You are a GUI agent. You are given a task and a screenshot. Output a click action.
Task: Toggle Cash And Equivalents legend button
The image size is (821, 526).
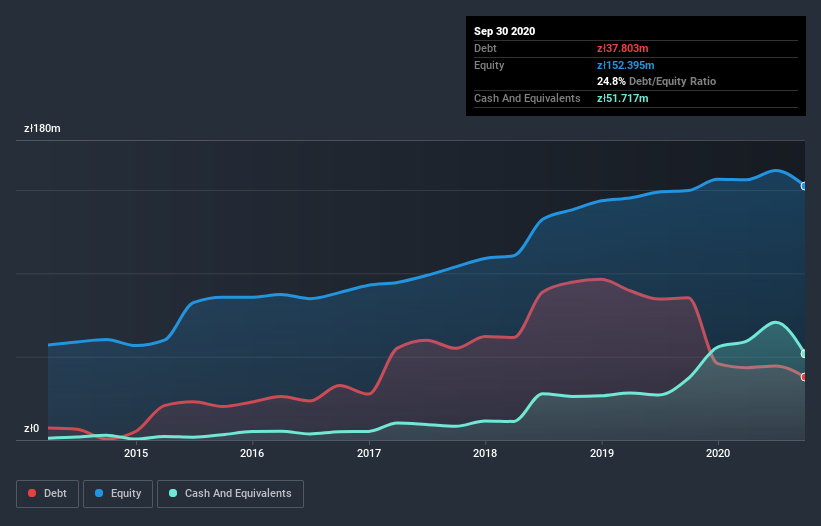230,494
